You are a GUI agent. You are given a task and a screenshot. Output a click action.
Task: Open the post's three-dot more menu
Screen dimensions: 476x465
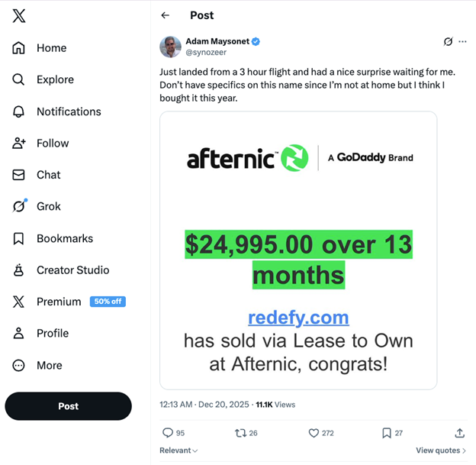coord(462,41)
